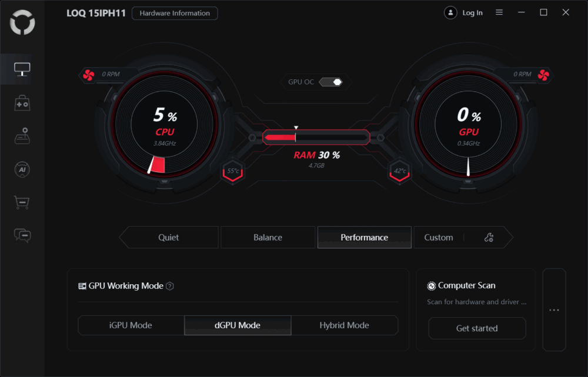Expand the three-dots more panel
The image size is (588, 377).
coord(554,310)
